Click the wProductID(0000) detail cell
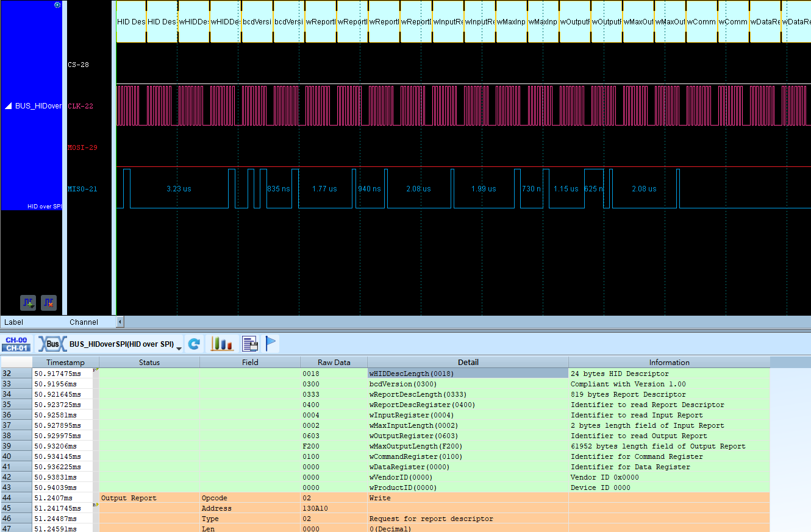 coord(468,488)
